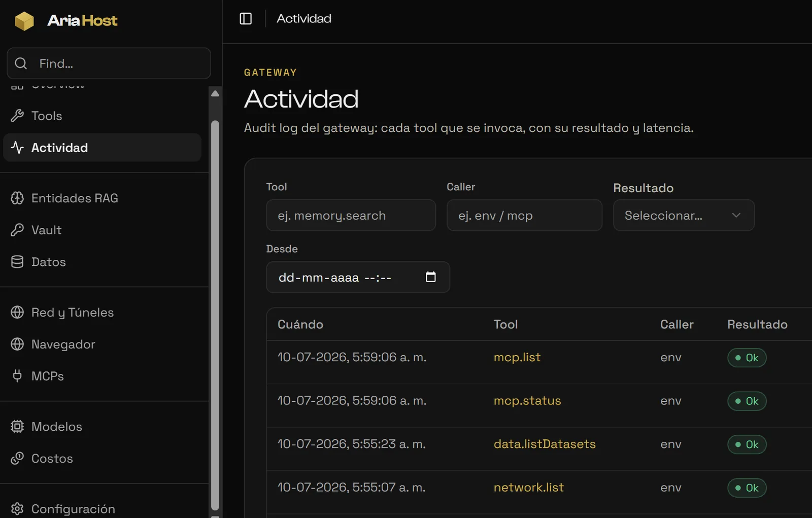Open the Vault section
Image resolution: width=812 pixels, height=518 pixels.
(x=103, y=230)
